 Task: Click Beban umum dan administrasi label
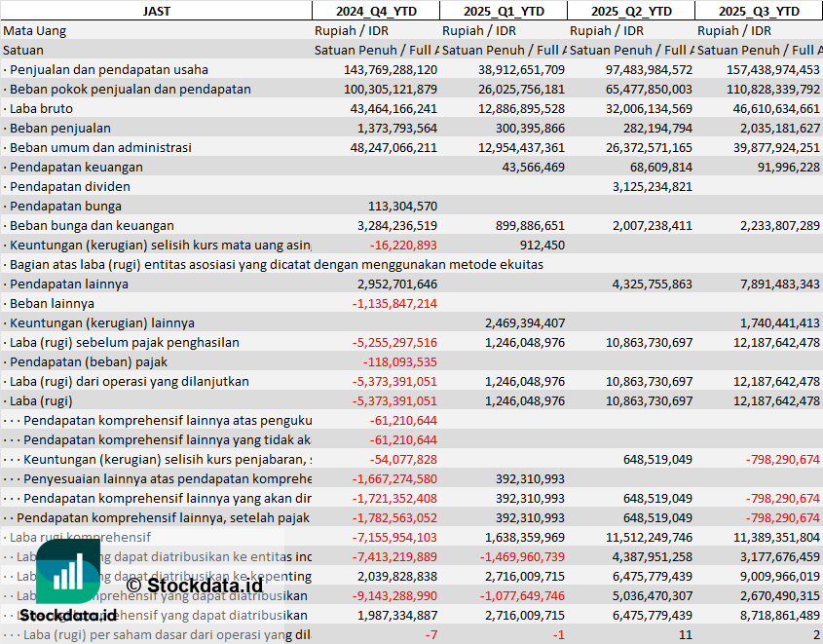(100, 147)
